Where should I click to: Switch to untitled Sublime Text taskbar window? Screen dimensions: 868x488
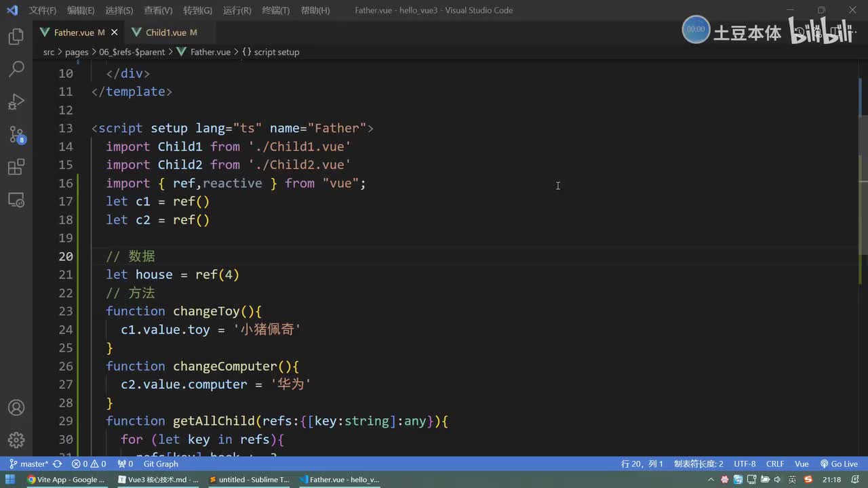249,480
